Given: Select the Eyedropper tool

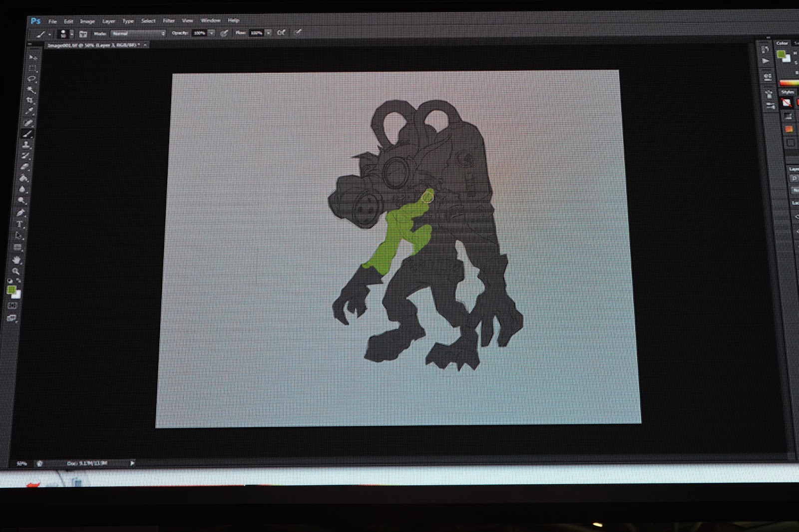Looking at the screenshot, I should pyautogui.click(x=29, y=111).
